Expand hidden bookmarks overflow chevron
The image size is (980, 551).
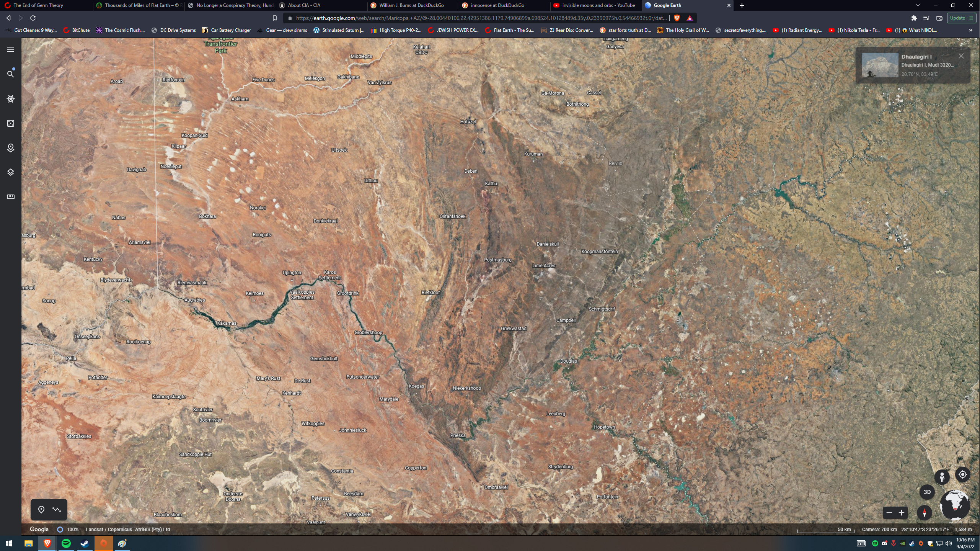pos(970,30)
